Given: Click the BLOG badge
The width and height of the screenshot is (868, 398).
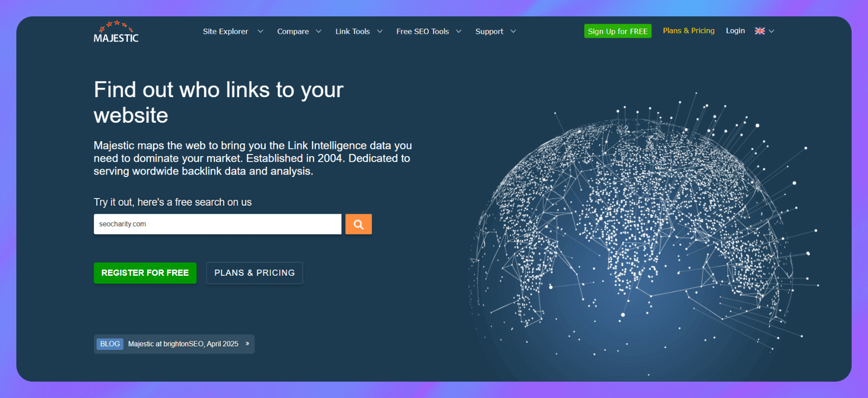Looking at the screenshot, I should 110,344.
